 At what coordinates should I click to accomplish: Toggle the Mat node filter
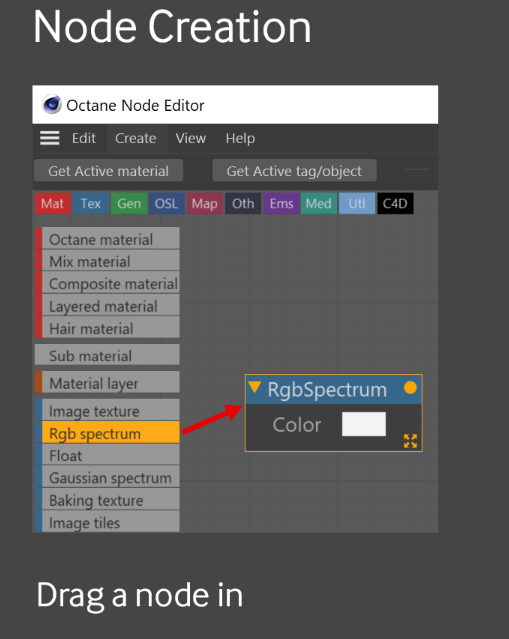pyautogui.click(x=53, y=203)
